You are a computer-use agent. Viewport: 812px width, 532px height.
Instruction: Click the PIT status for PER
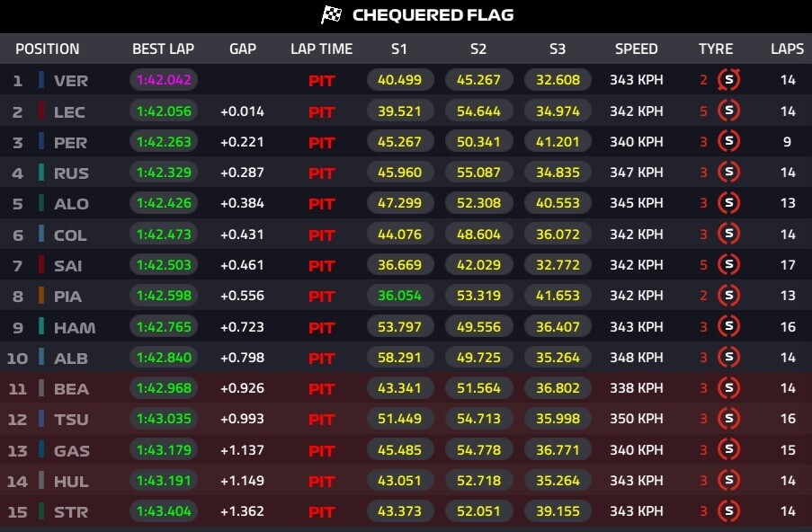(x=321, y=142)
